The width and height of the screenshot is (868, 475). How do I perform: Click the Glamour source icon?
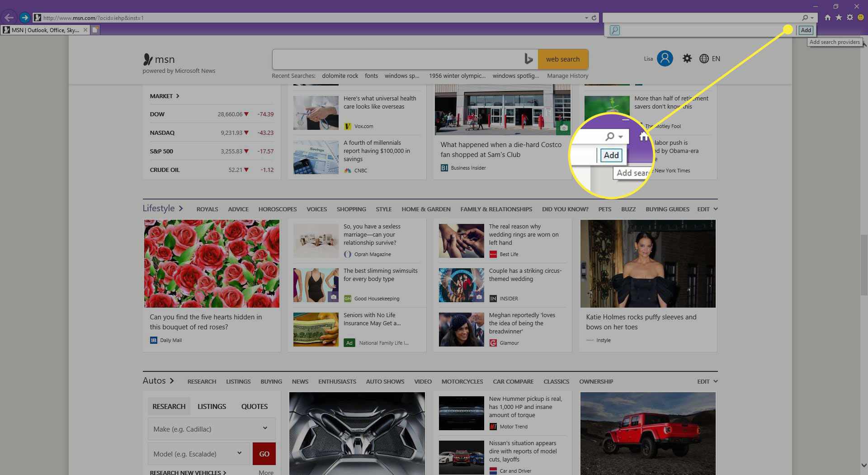click(493, 343)
